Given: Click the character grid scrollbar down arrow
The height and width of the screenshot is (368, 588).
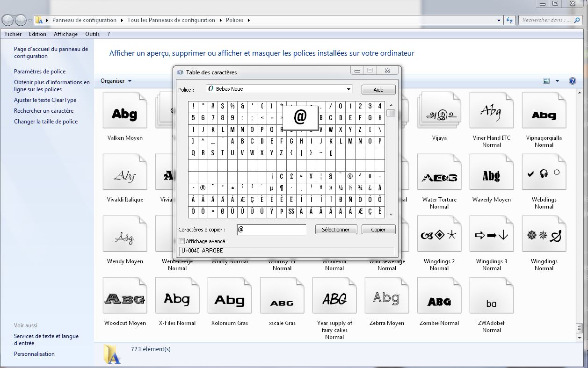Looking at the screenshot, I should (x=391, y=215).
